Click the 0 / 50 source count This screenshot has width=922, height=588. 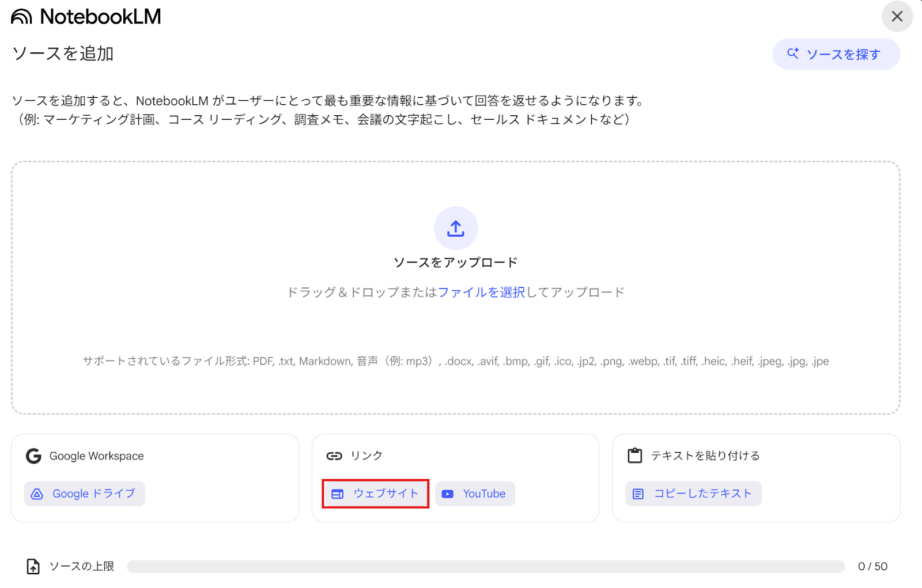872,567
